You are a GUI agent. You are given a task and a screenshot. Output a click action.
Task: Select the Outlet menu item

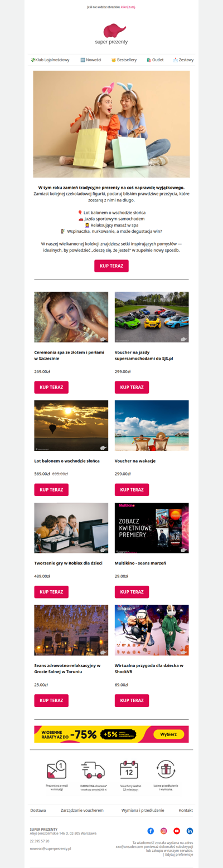click(x=155, y=60)
